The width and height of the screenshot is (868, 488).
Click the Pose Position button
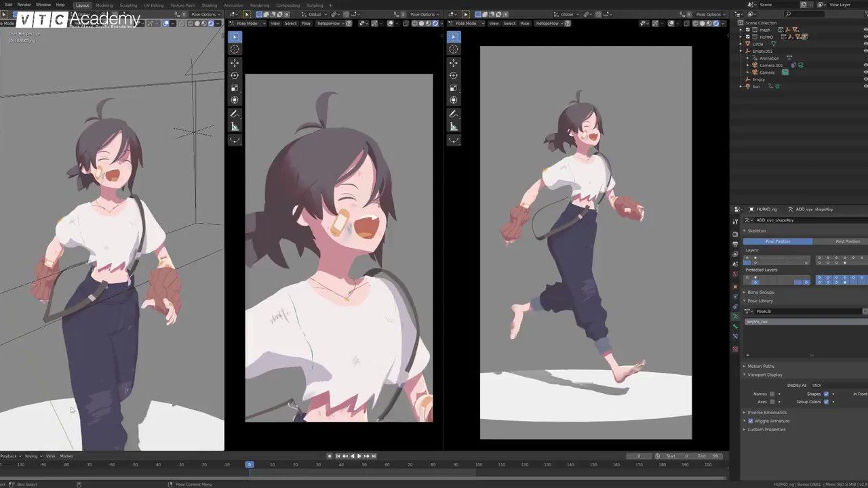click(x=777, y=241)
